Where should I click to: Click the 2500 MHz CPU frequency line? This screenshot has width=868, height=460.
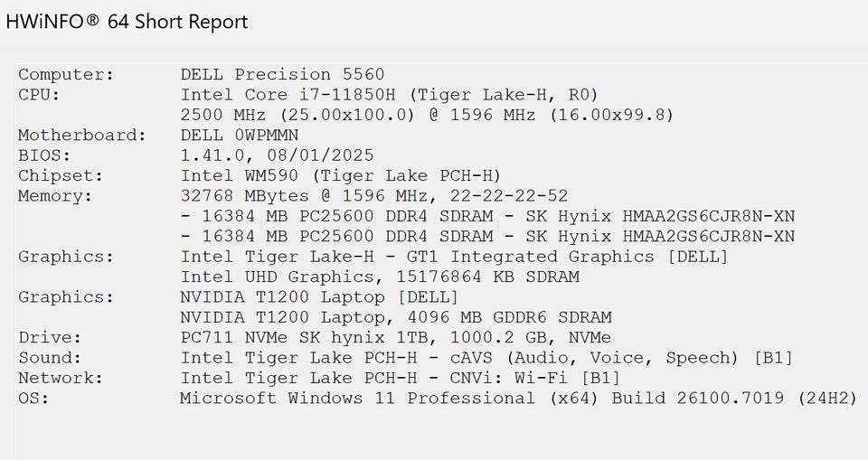pyautogui.click(x=427, y=115)
